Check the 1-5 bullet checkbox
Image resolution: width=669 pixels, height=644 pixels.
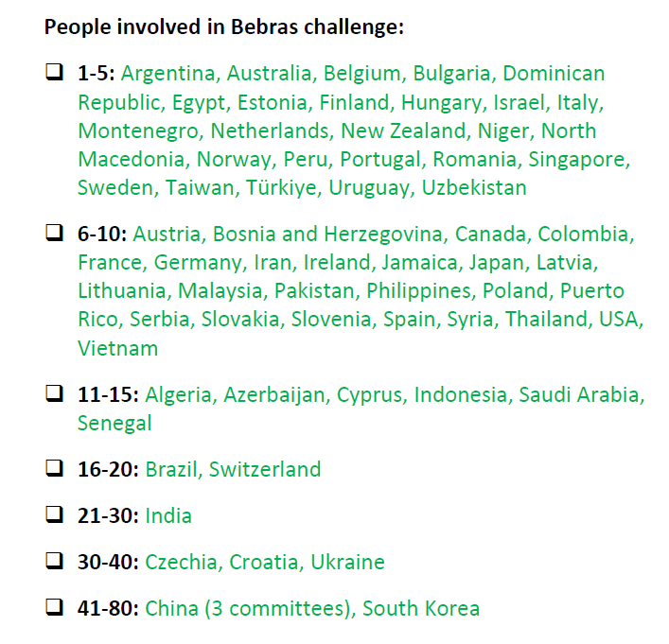pos(55,72)
